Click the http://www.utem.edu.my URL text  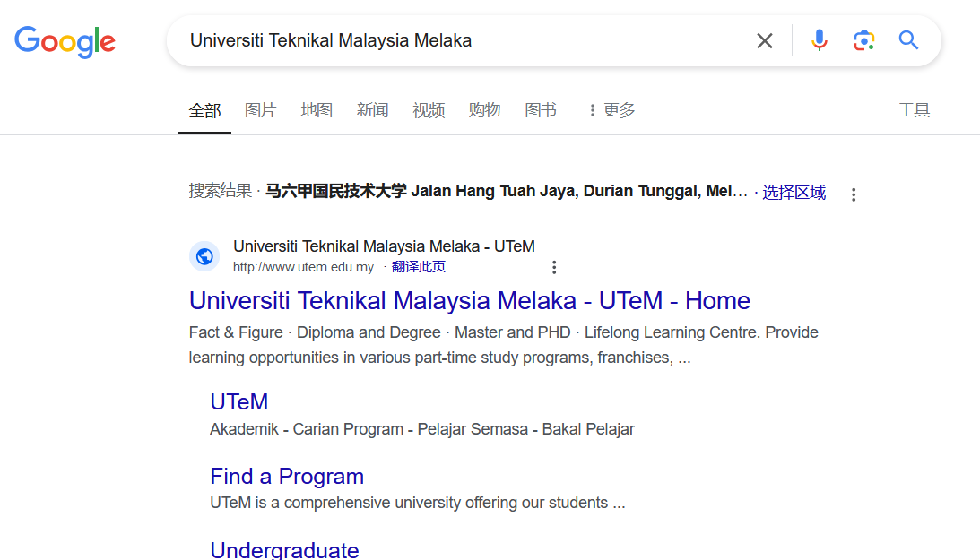303,267
